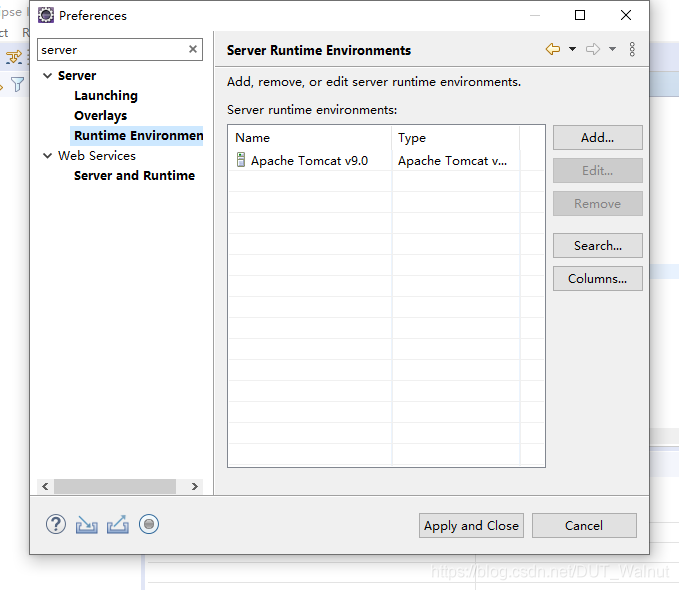This screenshot has width=679, height=590.
Task: Click the Edit... button
Action: pyautogui.click(x=598, y=171)
